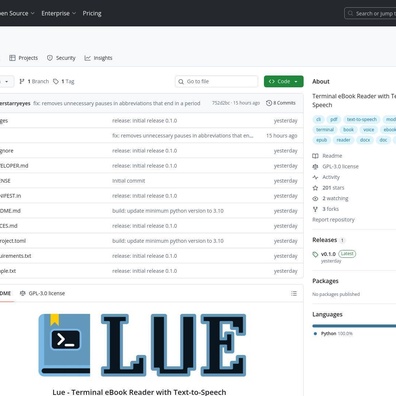396x396 pixels.
Task: Focus the Go to file input
Action: (216, 81)
